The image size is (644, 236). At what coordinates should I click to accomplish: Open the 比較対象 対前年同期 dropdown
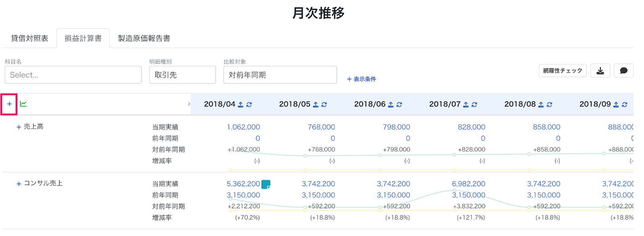[280, 75]
